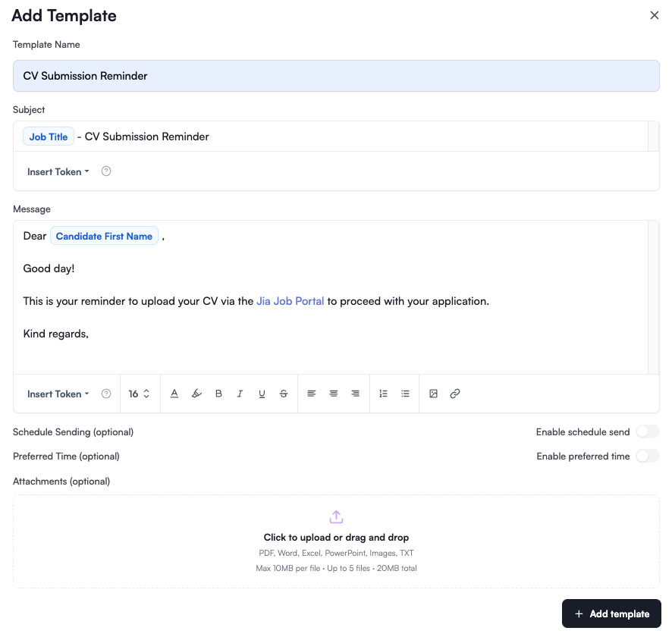
Task: Open the font color picker
Action: [x=174, y=394]
